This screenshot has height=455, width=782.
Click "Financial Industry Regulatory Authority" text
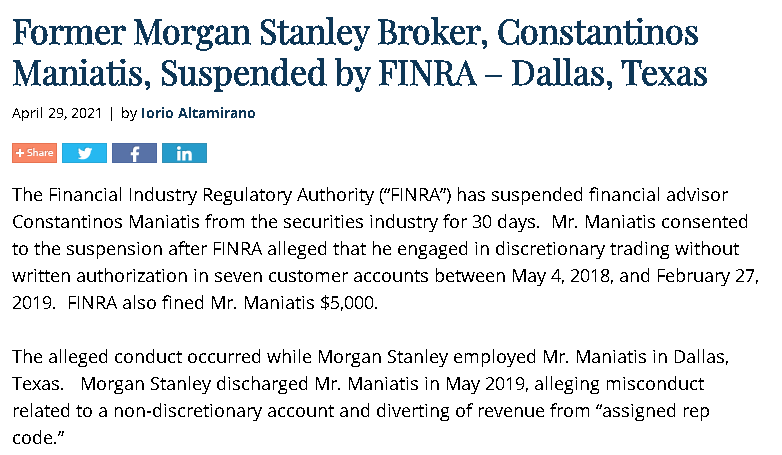211,195
